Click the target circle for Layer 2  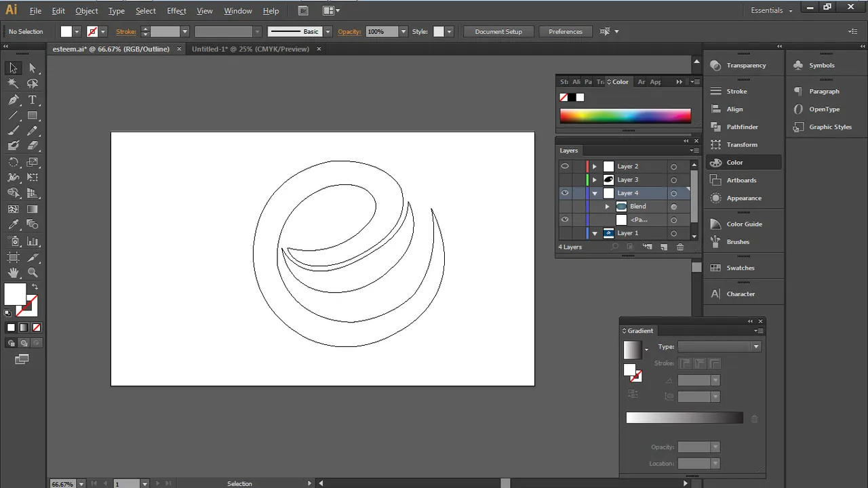coord(673,167)
